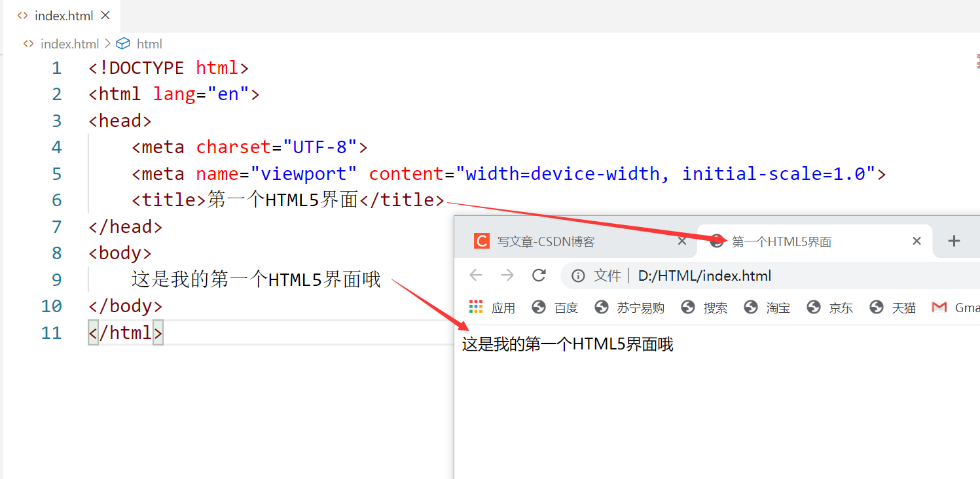Screen dimensions: 980x479
Task: Click the title text 第一个HTML5界面 in the code
Action: (x=283, y=200)
